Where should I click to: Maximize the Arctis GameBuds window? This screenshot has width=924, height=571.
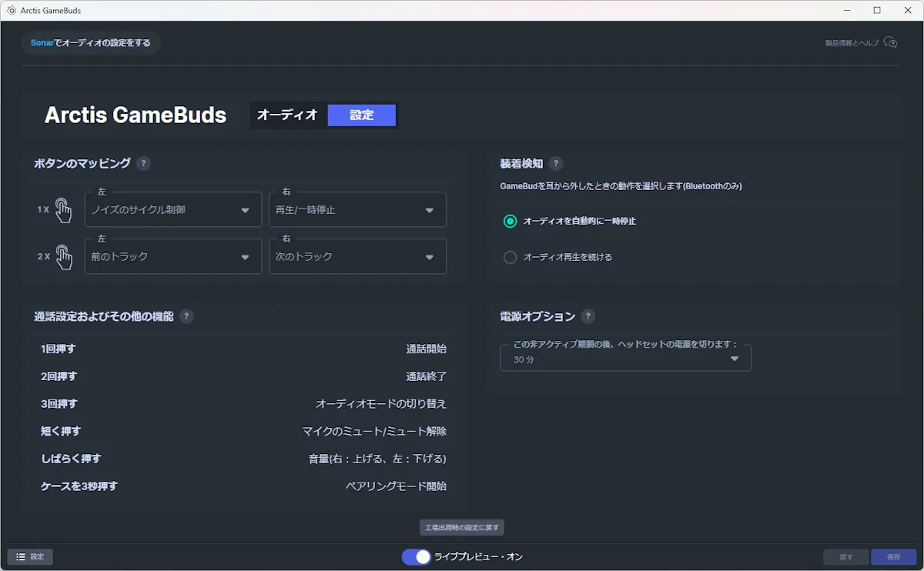pyautogui.click(x=877, y=11)
